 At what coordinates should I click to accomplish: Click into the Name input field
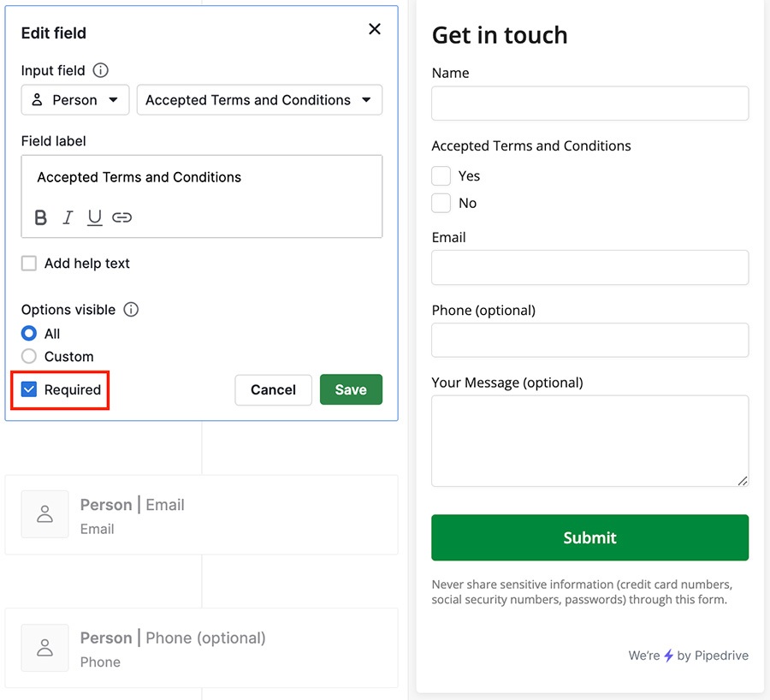coord(589,104)
